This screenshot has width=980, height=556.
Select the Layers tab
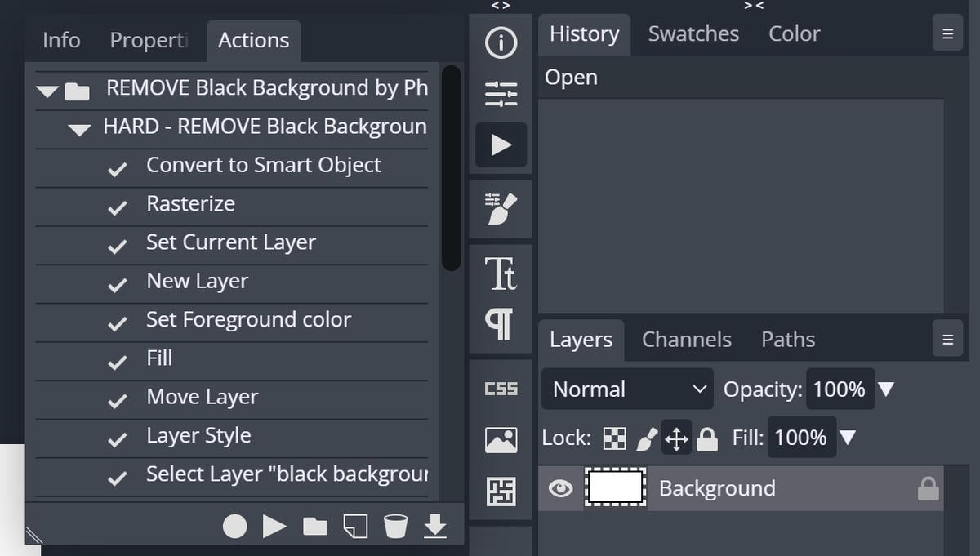coord(581,340)
